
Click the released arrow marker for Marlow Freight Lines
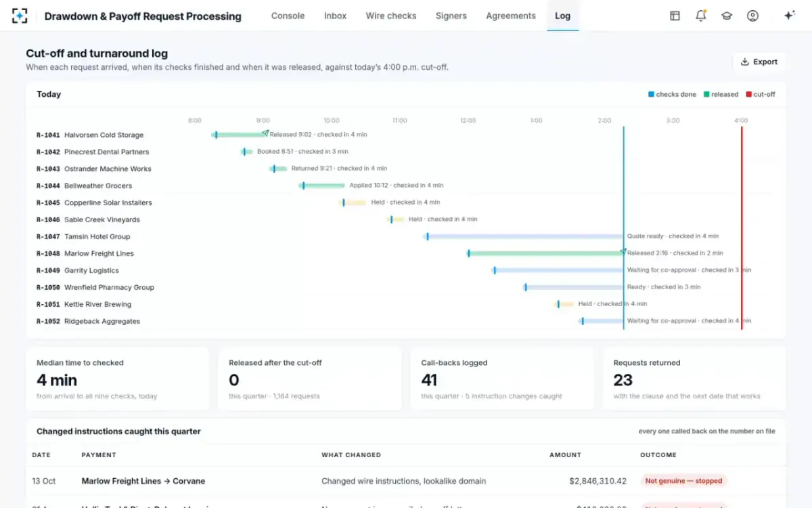pyautogui.click(x=623, y=252)
